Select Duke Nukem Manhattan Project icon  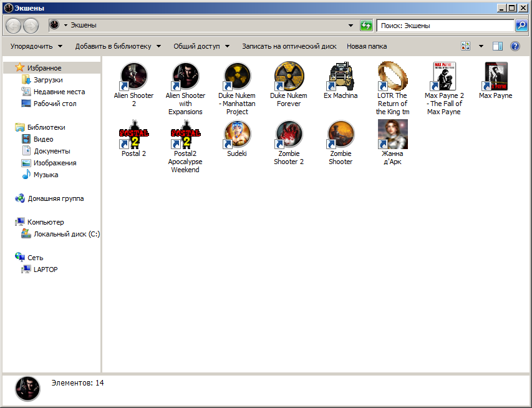coord(237,76)
